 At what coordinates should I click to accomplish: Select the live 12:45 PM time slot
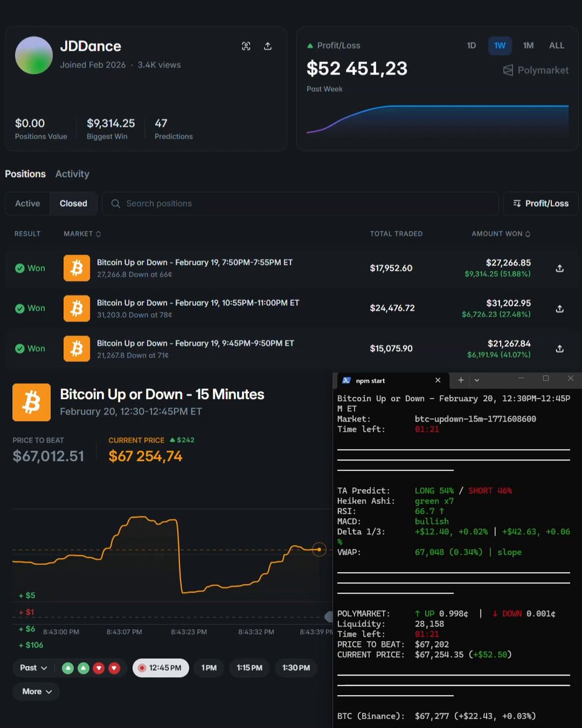(x=161, y=668)
